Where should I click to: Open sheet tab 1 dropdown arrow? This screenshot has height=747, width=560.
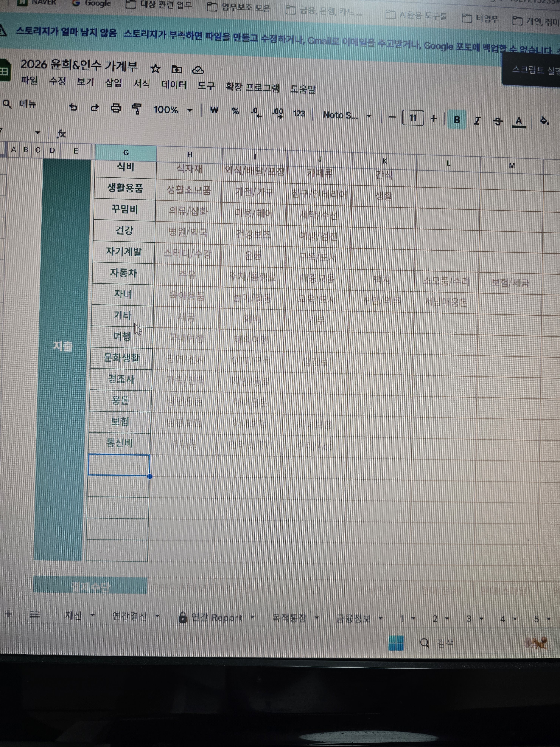pyautogui.click(x=413, y=618)
